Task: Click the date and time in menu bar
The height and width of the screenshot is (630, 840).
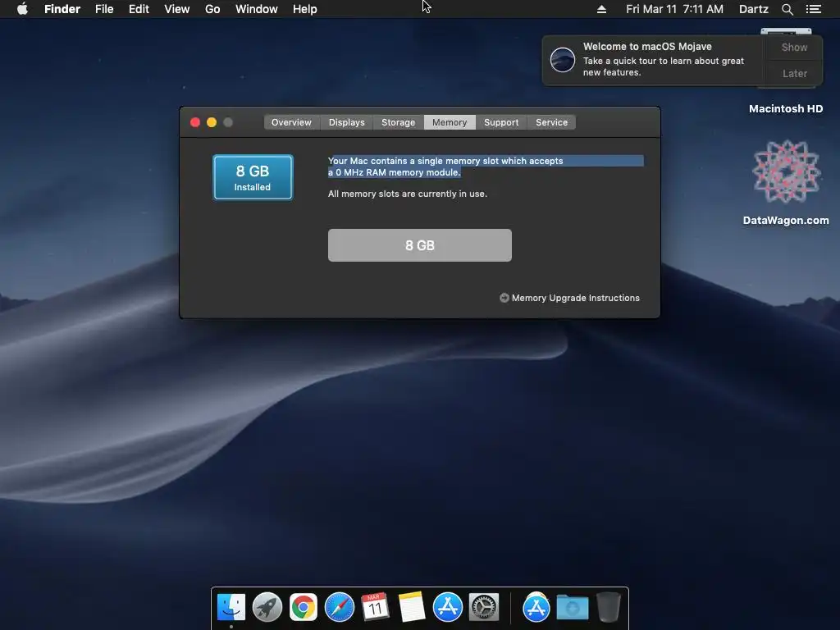Action: tap(674, 9)
